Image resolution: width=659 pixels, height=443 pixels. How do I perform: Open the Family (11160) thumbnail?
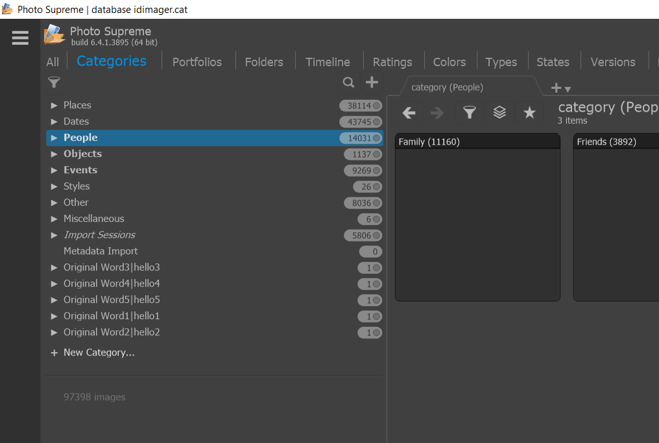pos(477,217)
